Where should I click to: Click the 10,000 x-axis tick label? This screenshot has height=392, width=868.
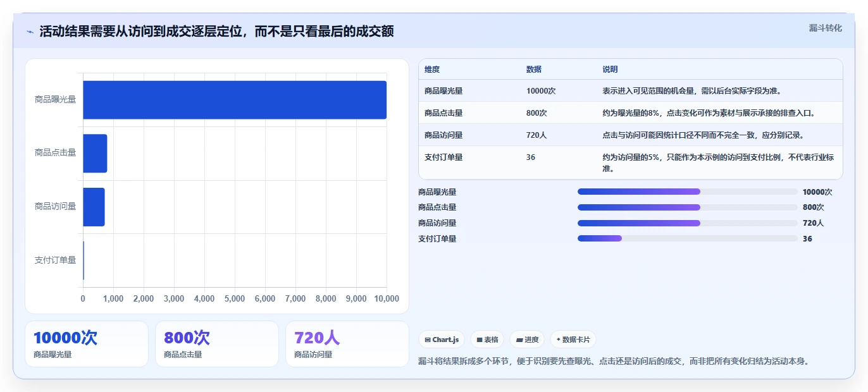point(387,298)
